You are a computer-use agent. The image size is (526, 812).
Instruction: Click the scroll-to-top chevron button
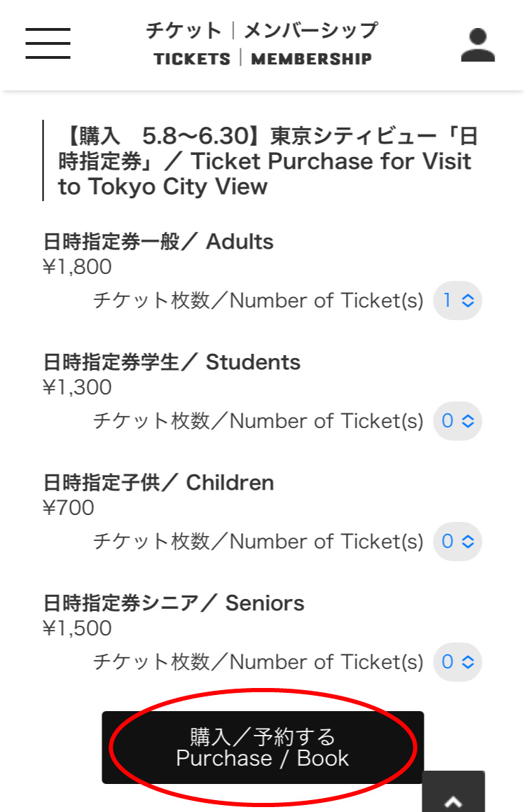click(454, 792)
